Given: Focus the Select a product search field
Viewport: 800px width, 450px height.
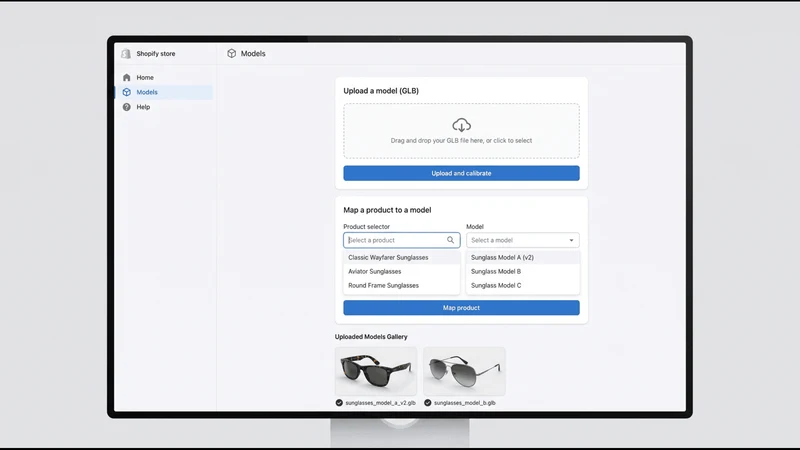Looking at the screenshot, I should click(x=402, y=240).
